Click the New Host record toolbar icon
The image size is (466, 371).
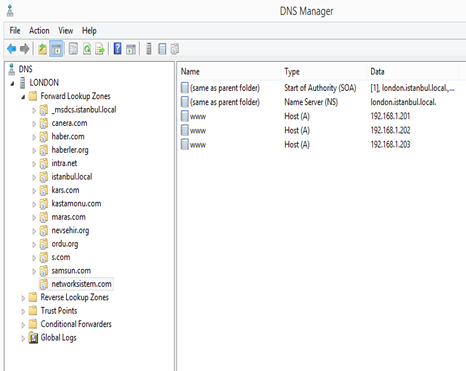coord(162,49)
